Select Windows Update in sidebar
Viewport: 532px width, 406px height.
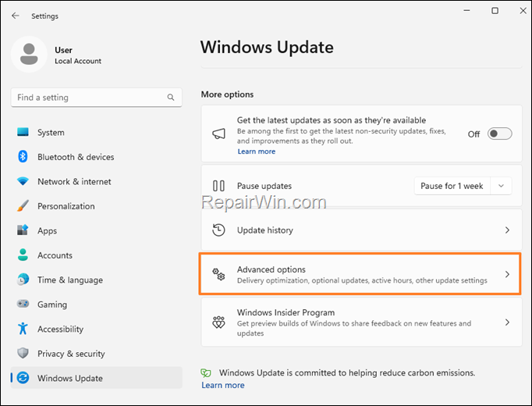[x=97, y=377]
